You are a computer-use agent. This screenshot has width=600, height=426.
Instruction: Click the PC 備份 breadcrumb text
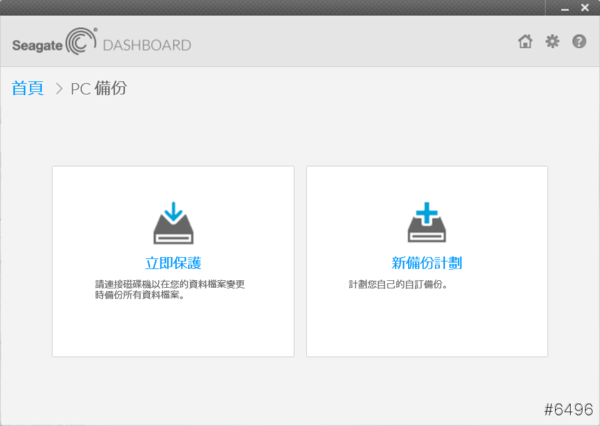[99, 88]
